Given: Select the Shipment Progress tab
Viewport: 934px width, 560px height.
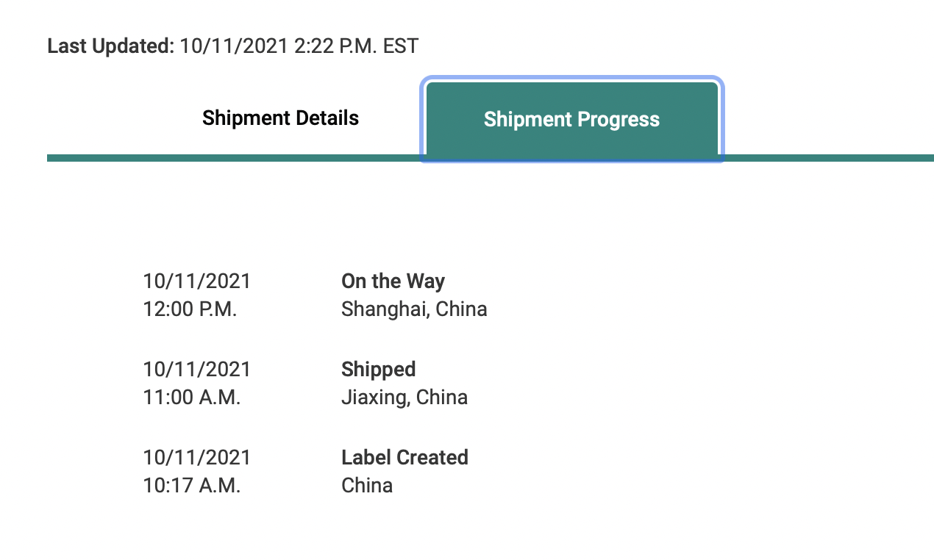Looking at the screenshot, I should 571,120.
